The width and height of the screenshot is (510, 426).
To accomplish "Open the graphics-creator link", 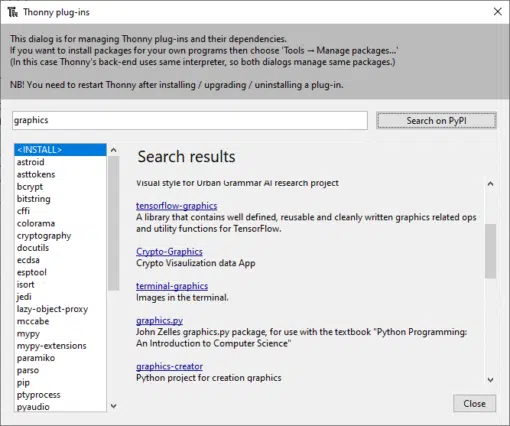I will tap(169, 366).
